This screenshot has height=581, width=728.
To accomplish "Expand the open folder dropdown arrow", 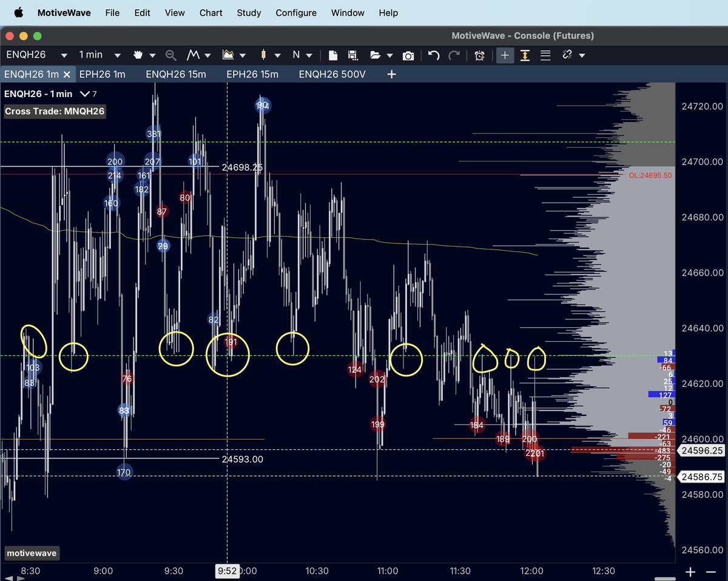I will coord(389,55).
